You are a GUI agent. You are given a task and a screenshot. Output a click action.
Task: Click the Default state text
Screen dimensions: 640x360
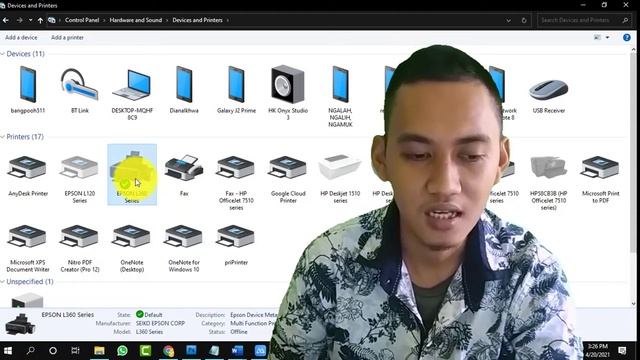[153, 315]
